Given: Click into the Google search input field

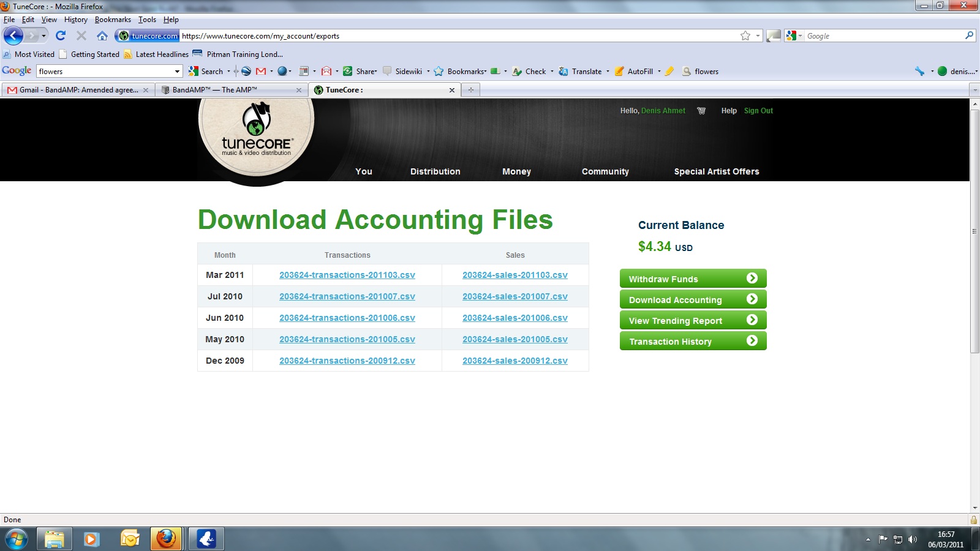Looking at the screenshot, I should (884, 36).
